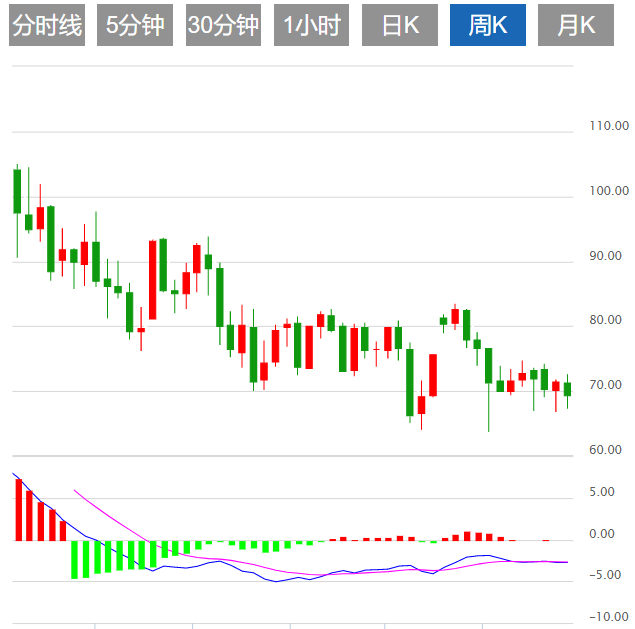Click the 90.00 price axis label
The image size is (635, 629).
(x=605, y=256)
